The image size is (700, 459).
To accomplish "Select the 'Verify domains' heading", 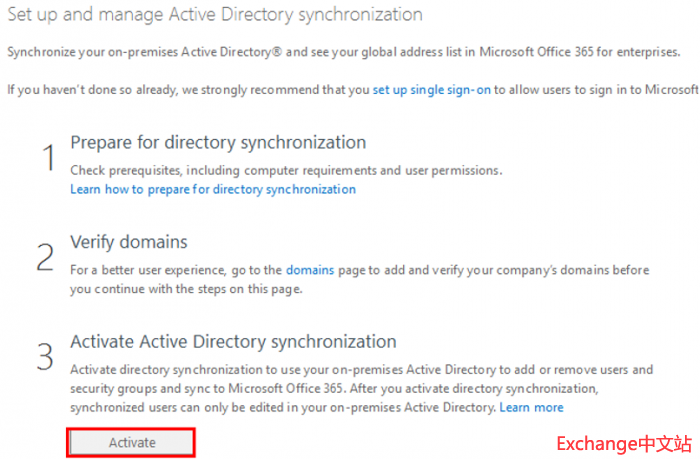I will pyautogui.click(x=129, y=241).
